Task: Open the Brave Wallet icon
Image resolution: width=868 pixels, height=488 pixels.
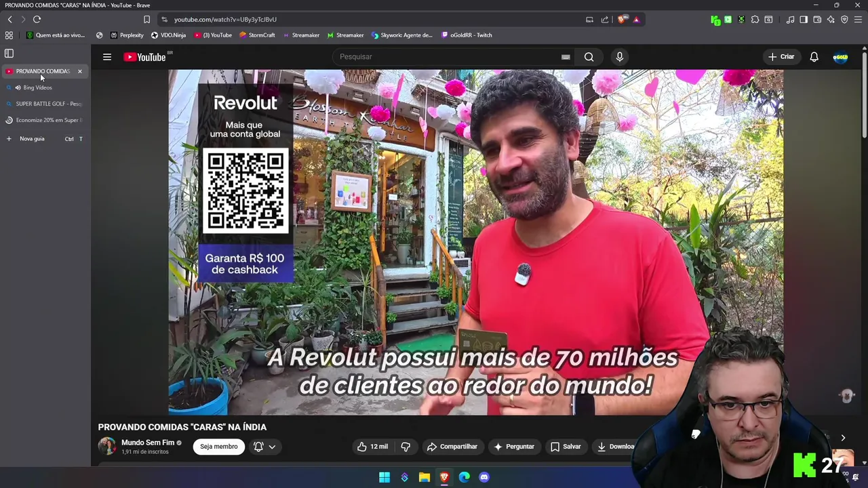Action: [817, 20]
